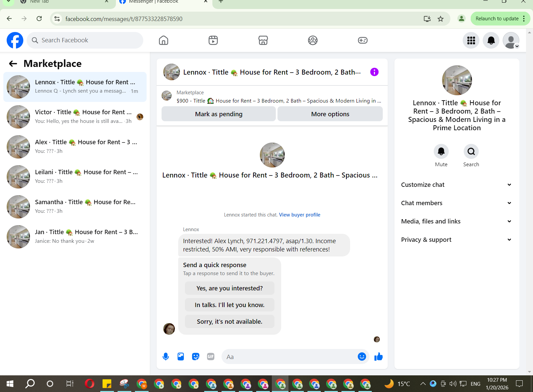Open the Gaming controller icon

click(x=363, y=40)
